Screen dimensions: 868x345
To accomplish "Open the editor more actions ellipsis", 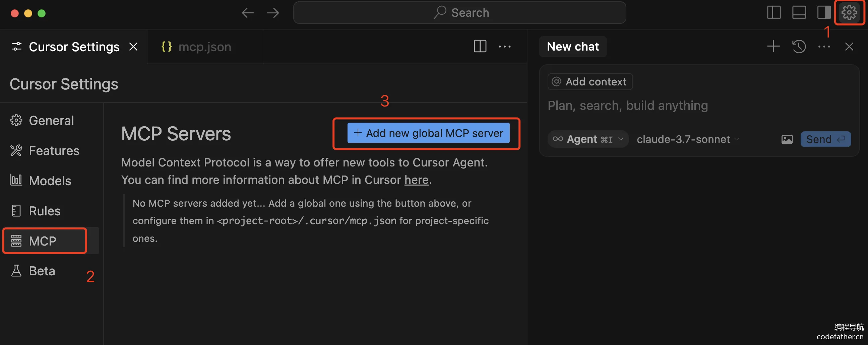I will pyautogui.click(x=504, y=47).
